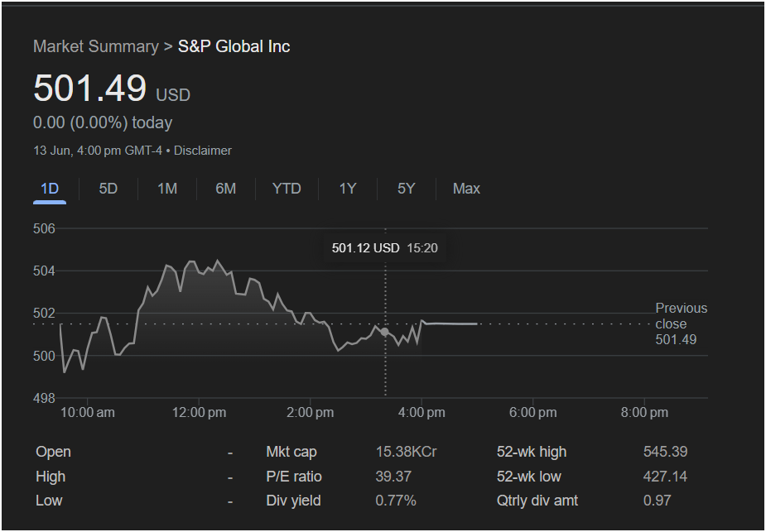766x532 pixels.
Task: Click the S&P Global Inc title
Action: (x=234, y=46)
